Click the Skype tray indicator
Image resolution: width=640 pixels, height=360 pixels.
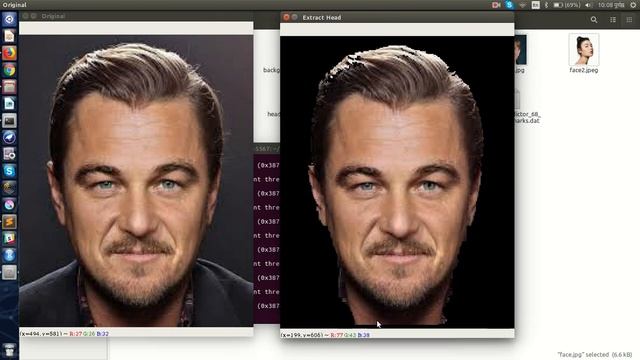point(509,5)
